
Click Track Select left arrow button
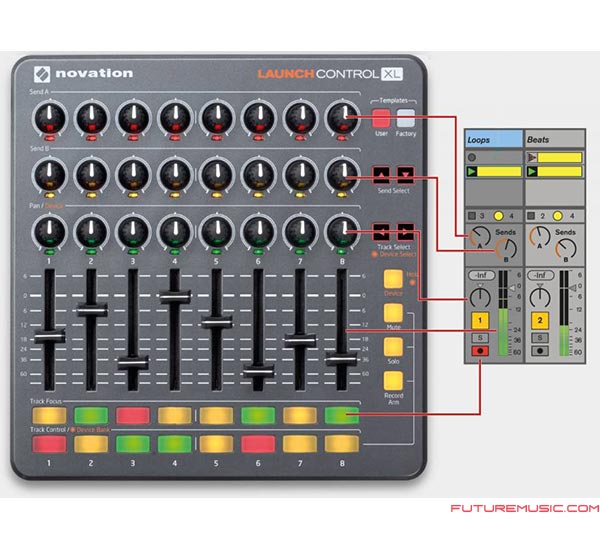tap(382, 232)
